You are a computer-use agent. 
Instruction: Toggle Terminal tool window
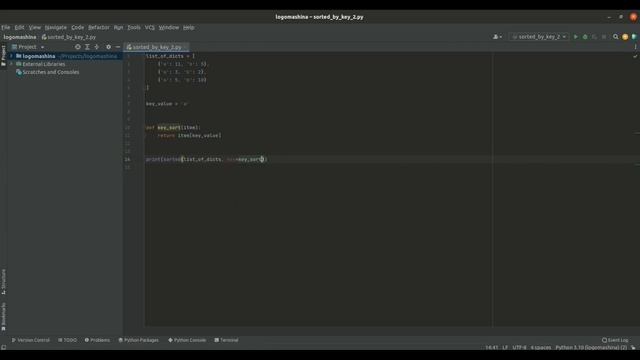226,340
